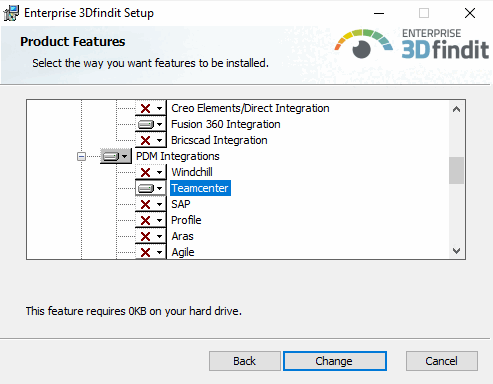The image size is (493, 384).
Task: Select the highlighted Teamcenter feature
Action: coord(200,188)
